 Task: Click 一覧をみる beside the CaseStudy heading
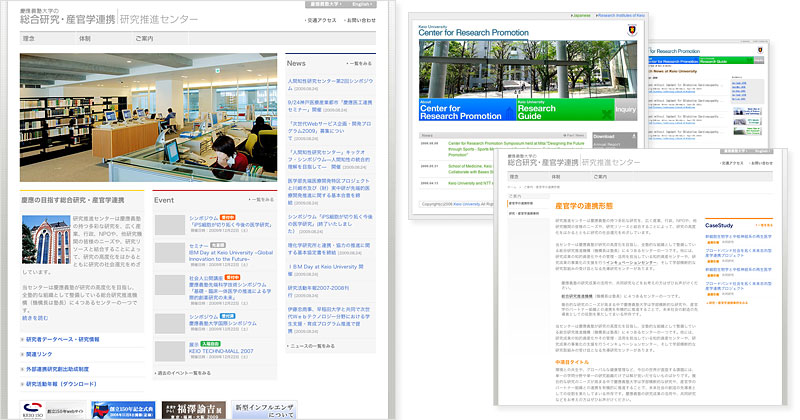[764, 225]
